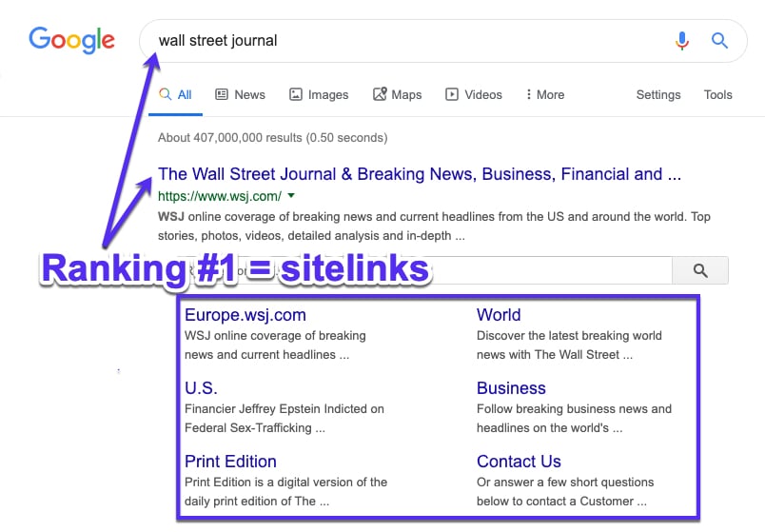
Task: Switch to the News tab
Action: point(240,94)
